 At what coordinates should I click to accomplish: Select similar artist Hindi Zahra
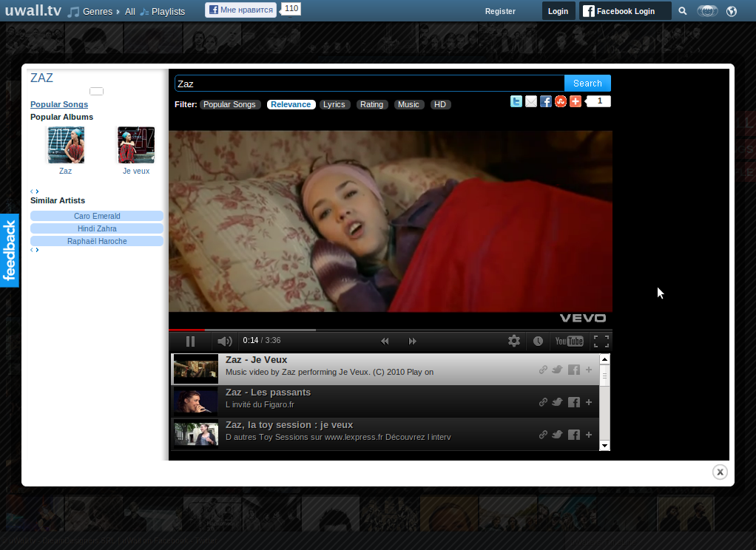(x=97, y=228)
